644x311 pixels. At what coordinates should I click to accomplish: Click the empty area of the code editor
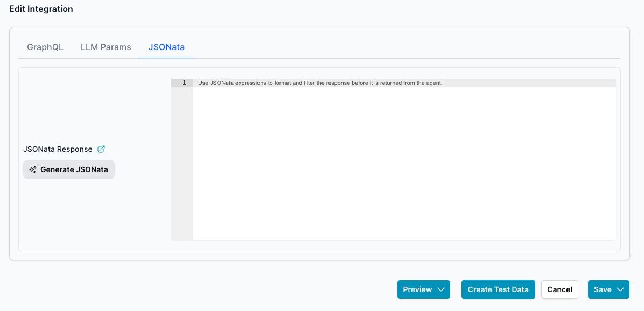click(x=404, y=161)
